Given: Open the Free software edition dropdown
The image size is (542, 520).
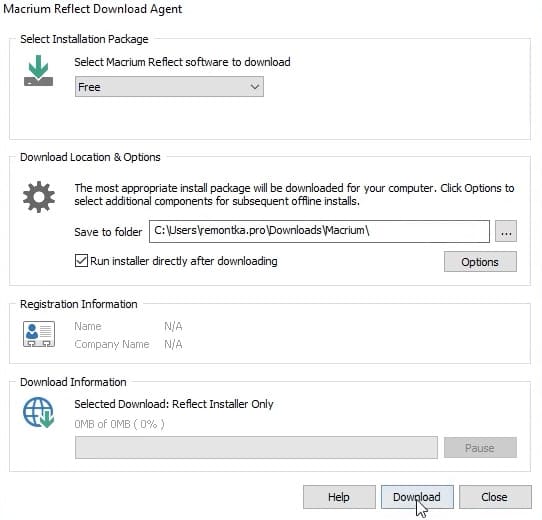Looking at the screenshot, I should tap(169, 87).
